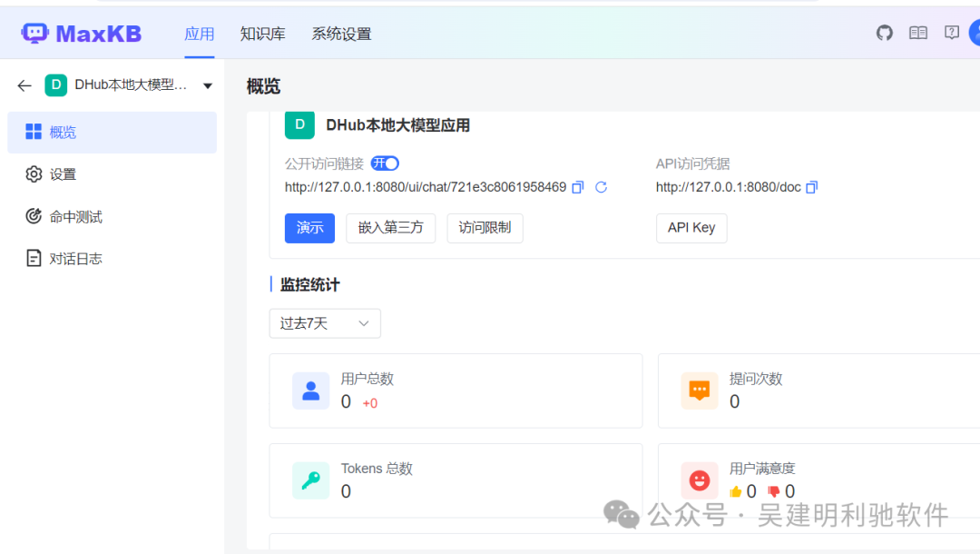The height and width of the screenshot is (554, 980).
Task: Click the D badge beside DHub本地大模型应用 title
Action: (300, 125)
